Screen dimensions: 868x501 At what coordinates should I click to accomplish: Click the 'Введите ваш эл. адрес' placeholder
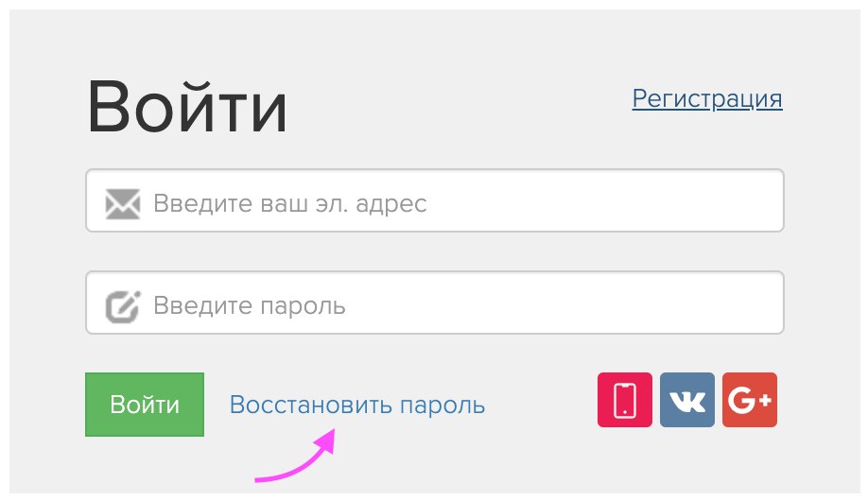[x=289, y=202]
